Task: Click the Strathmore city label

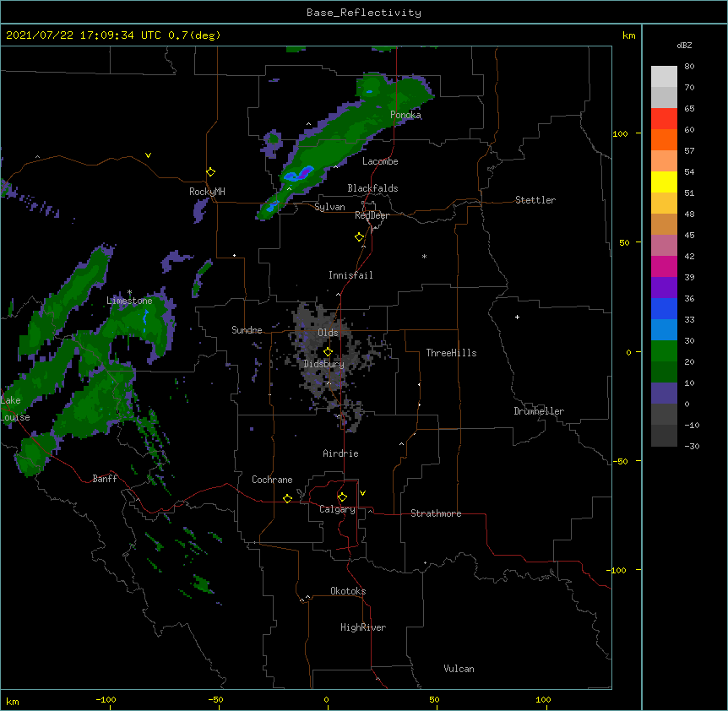Action: click(x=436, y=513)
